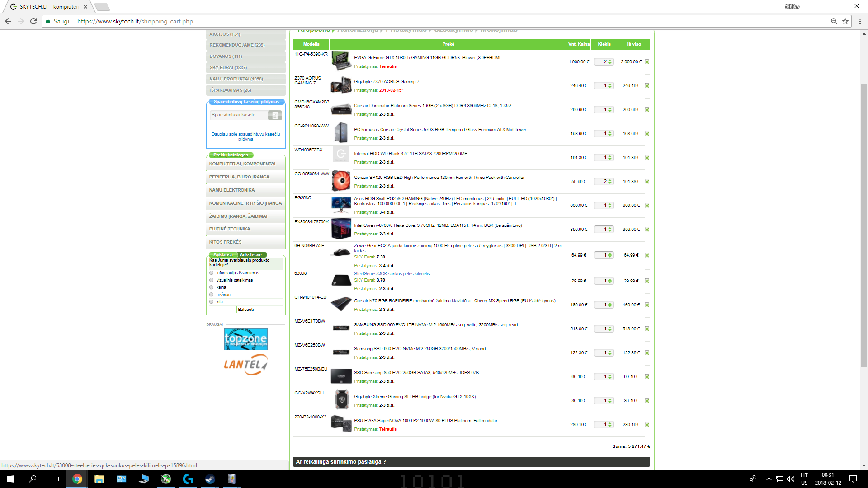The width and height of the screenshot is (868, 488).
Task: Delete Zowie Gear EC2-A mouse row
Action: click(647, 255)
